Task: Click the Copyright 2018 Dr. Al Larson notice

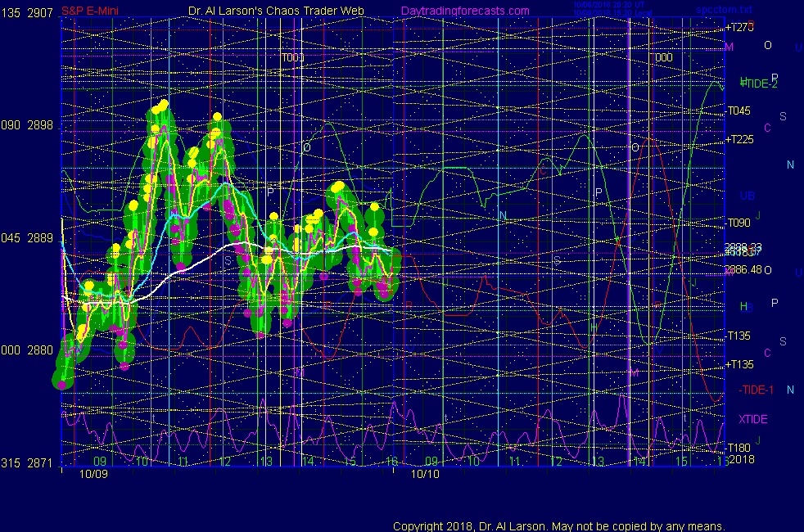Action: tap(559, 526)
